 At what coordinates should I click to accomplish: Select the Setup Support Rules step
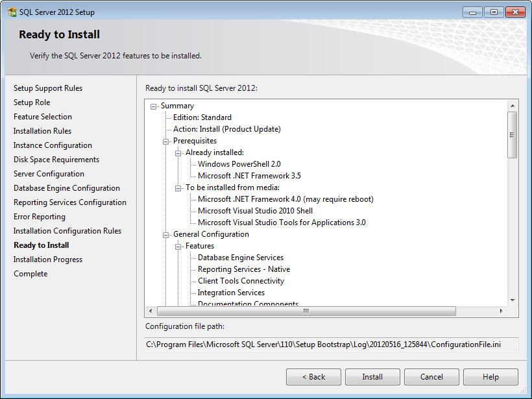(48, 88)
